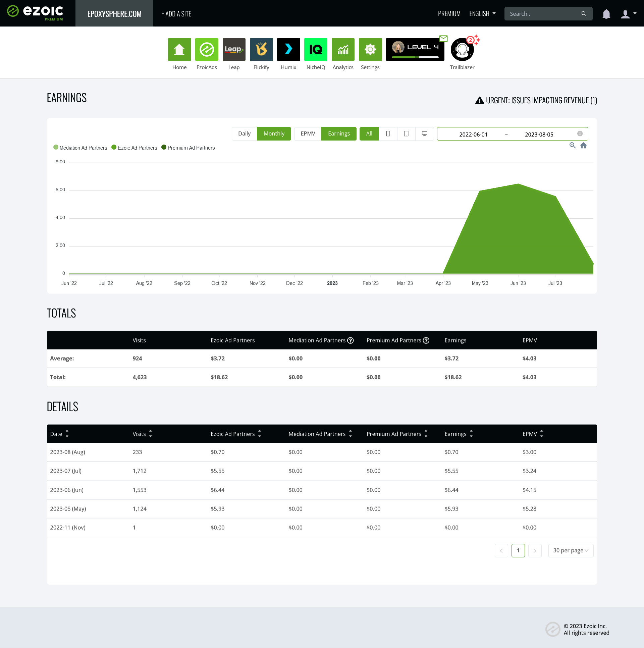Click + ADD A SITE
The width and height of the screenshot is (644, 648).
(x=176, y=14)
